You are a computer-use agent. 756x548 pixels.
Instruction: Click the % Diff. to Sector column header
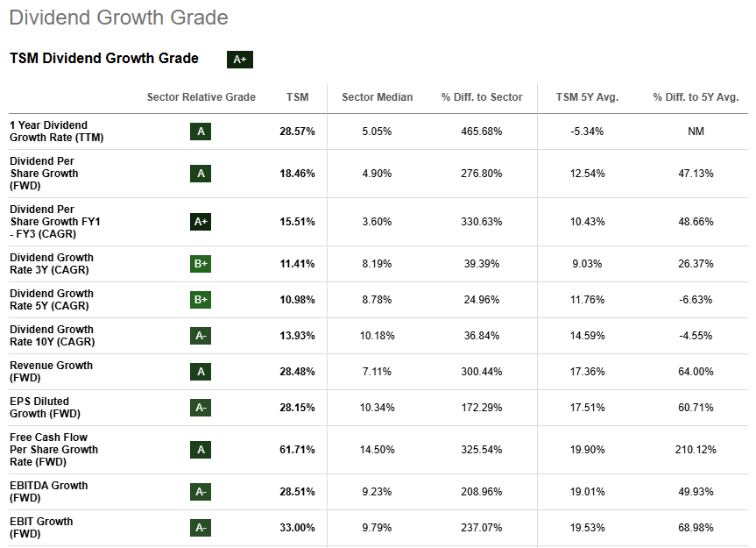(x=482, y=97)
